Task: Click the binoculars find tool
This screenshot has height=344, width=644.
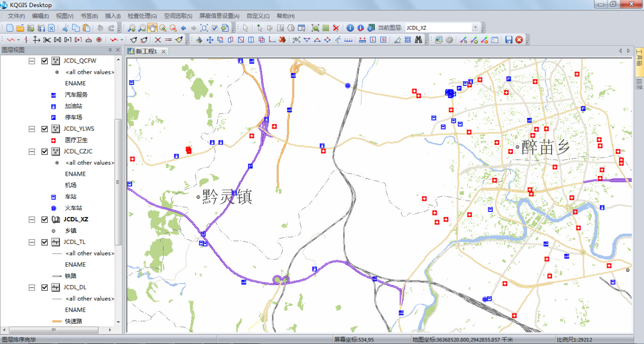Action: pyautogui.click(x=418, y=40)
